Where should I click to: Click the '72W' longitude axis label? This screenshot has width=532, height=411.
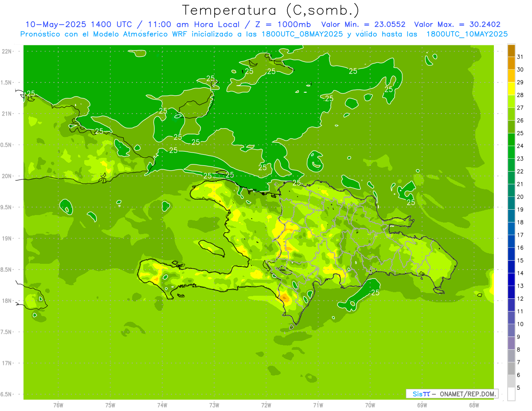coord(266,405)
